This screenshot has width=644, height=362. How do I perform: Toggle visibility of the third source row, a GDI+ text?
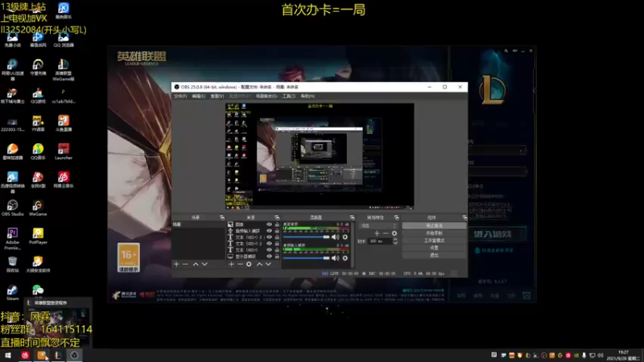click(x=270, y=237)
